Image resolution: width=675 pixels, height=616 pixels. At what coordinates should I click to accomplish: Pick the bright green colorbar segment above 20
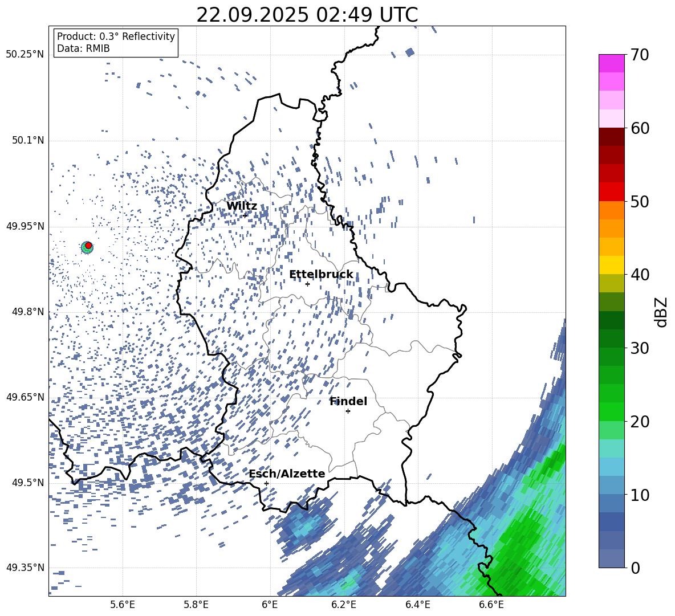tap(611, 411)
